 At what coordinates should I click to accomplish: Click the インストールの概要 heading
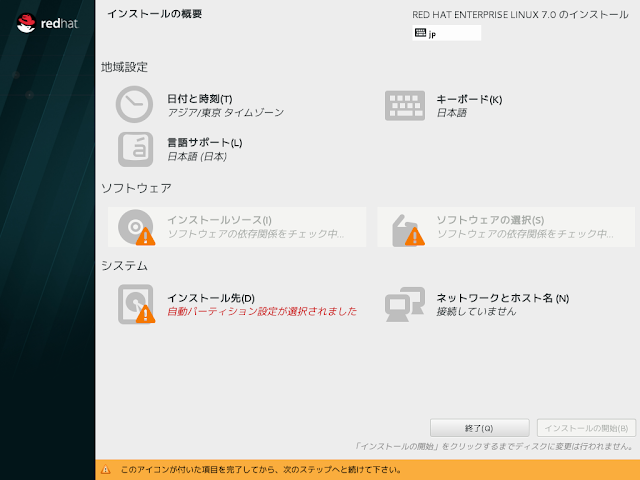click(155, 14)
